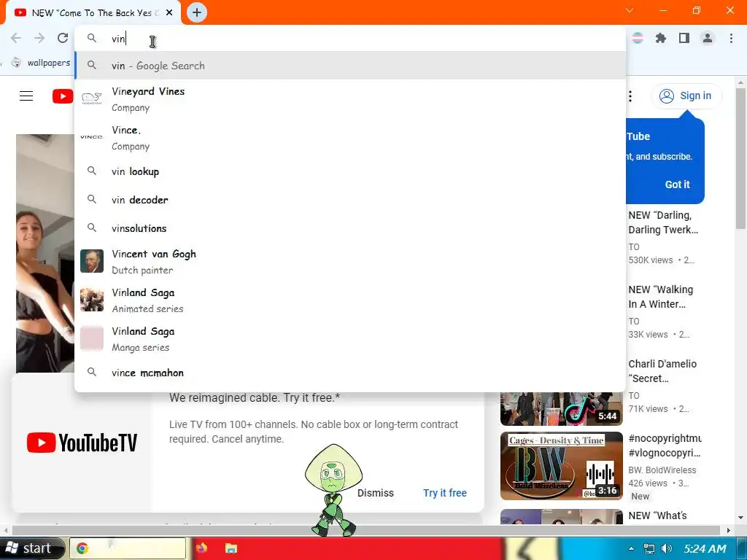
Task: Select 'vin - Google Search' suggestion
Action: pos(350,65)
